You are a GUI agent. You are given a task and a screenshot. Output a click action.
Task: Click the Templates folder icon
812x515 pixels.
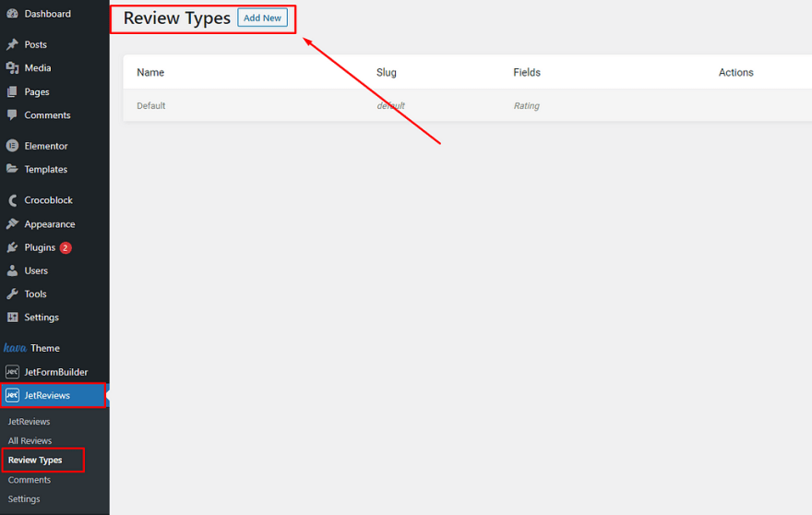tap(12, 169)
